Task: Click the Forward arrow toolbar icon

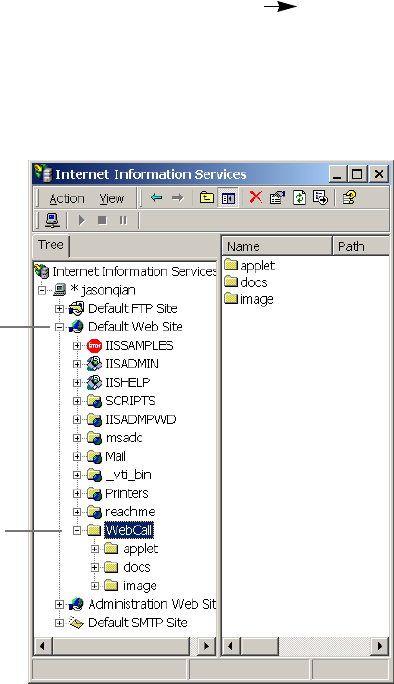Action: 178,198
